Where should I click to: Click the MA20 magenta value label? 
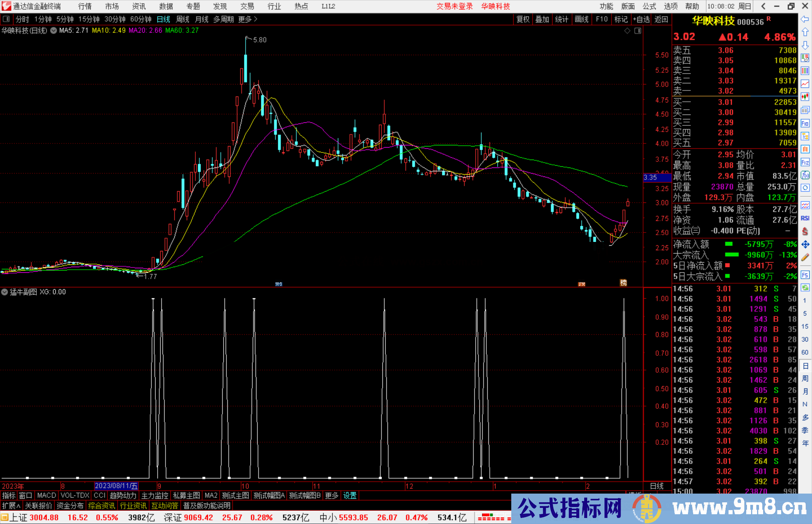[x=145, y=30]
